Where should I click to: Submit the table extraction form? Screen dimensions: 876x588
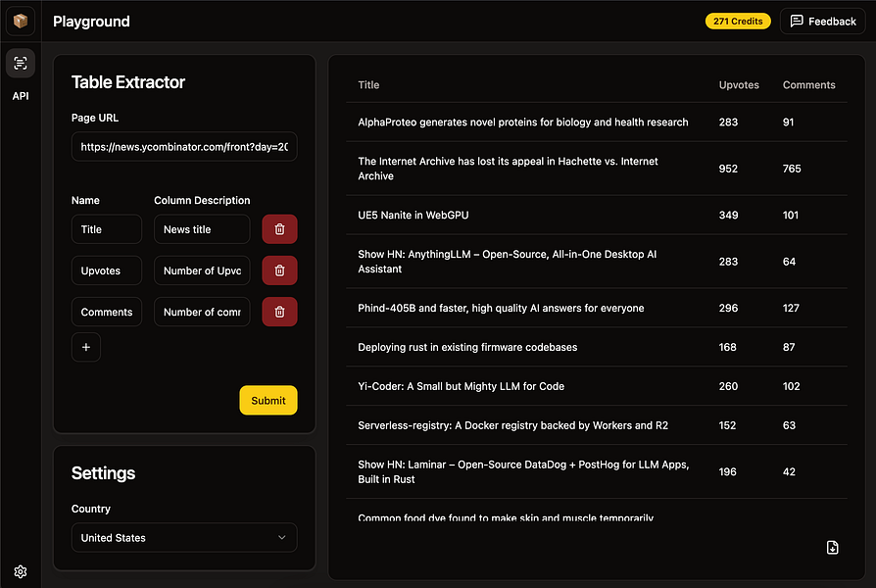click(268, 400)
